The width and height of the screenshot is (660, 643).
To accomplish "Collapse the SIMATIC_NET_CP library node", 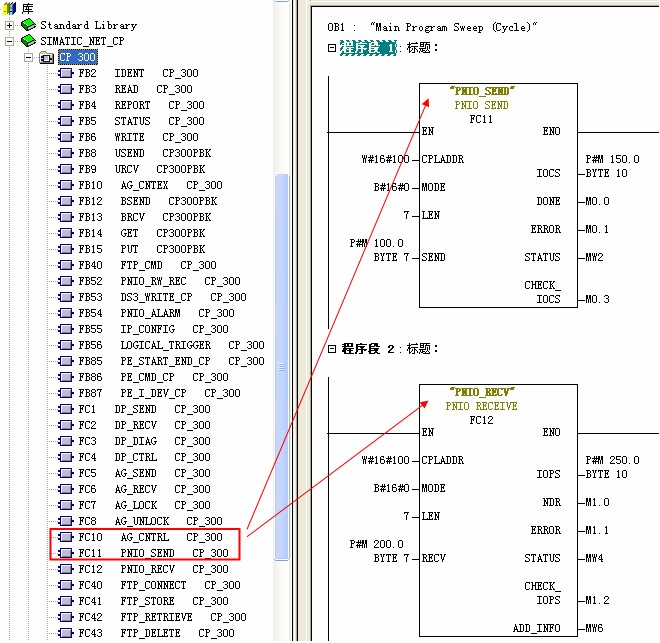I will pos(9,41).
